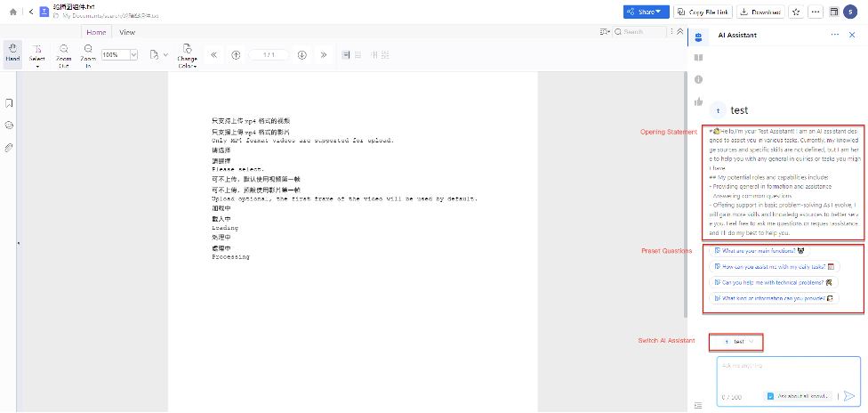The width and height of the screenshot is (868, 413).
Task: Click the thumbs up feedback icon
Action: [x=698, y=101]
